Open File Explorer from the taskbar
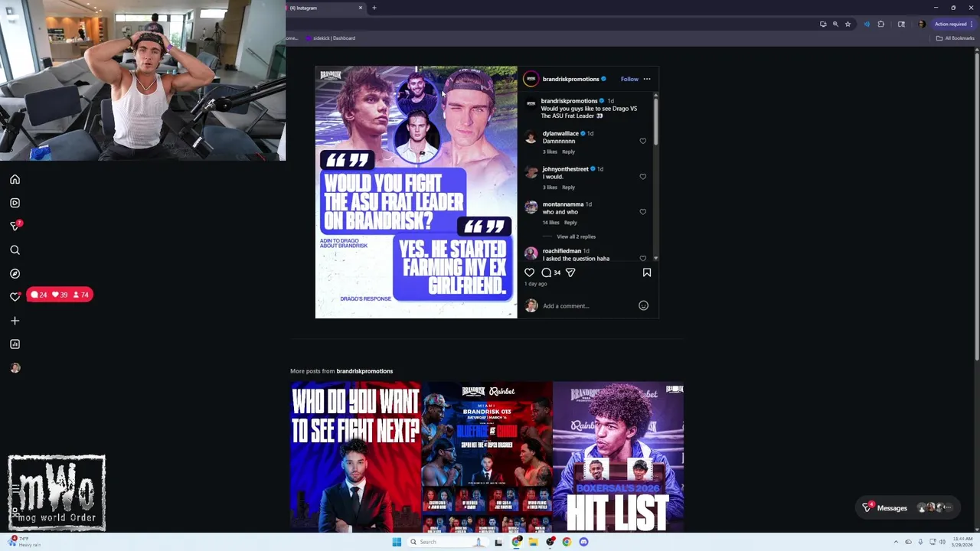Viewport: 980px width, 551px height. 533,542
